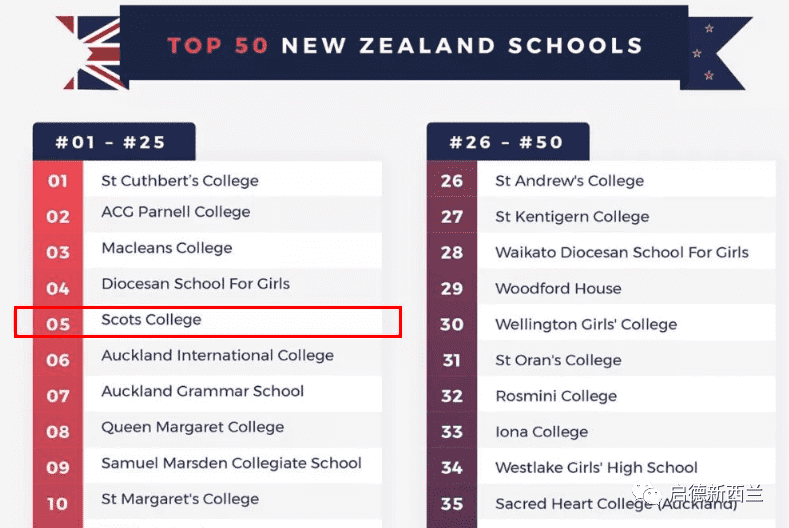Click rank number 32 badge
This screenshot has height=528, width=789.
click(x=452, y=396)
